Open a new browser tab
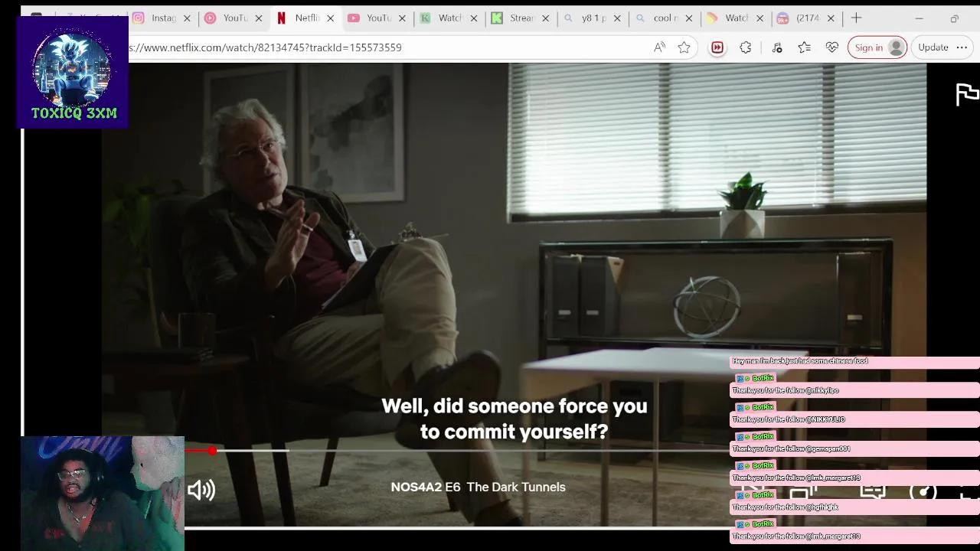Screen dimensions: 980x551 856,18
